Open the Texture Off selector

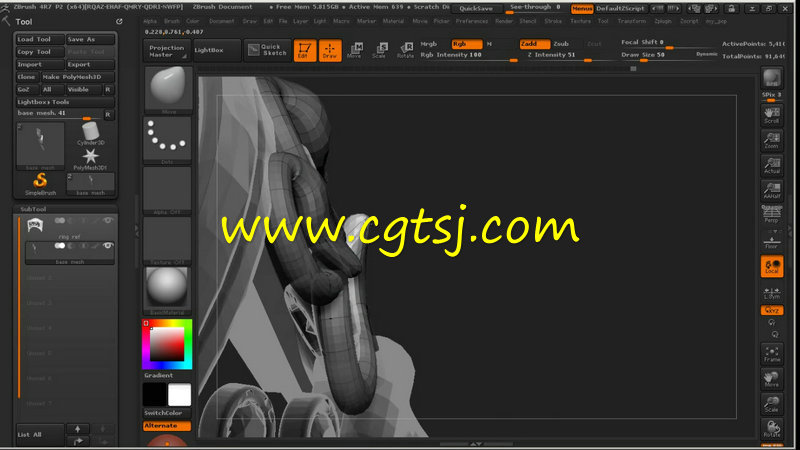point(168,240)
